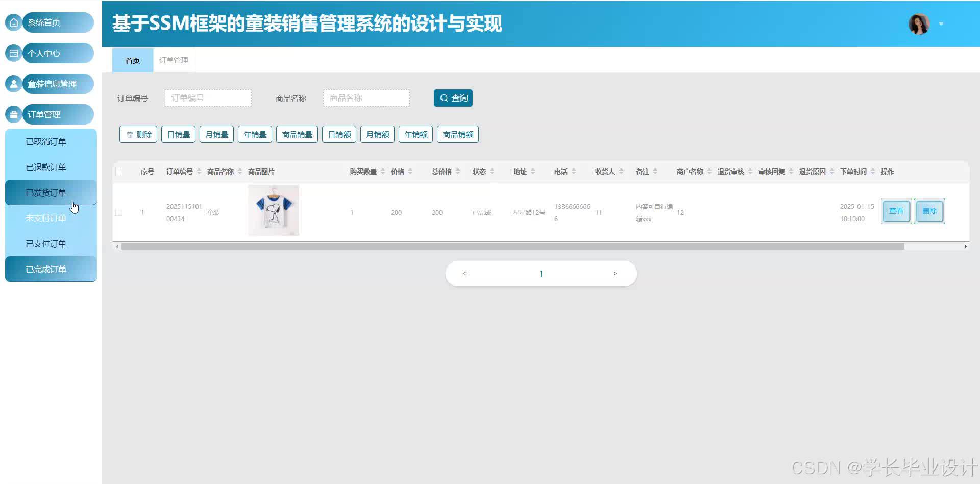
Task: Sort by 电话 column arrows
Action: point(574,172)
